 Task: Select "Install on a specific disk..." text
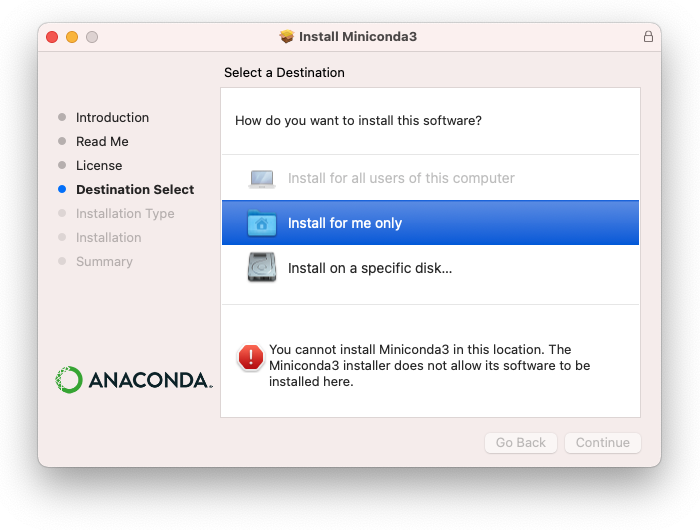tap(370, 268)
